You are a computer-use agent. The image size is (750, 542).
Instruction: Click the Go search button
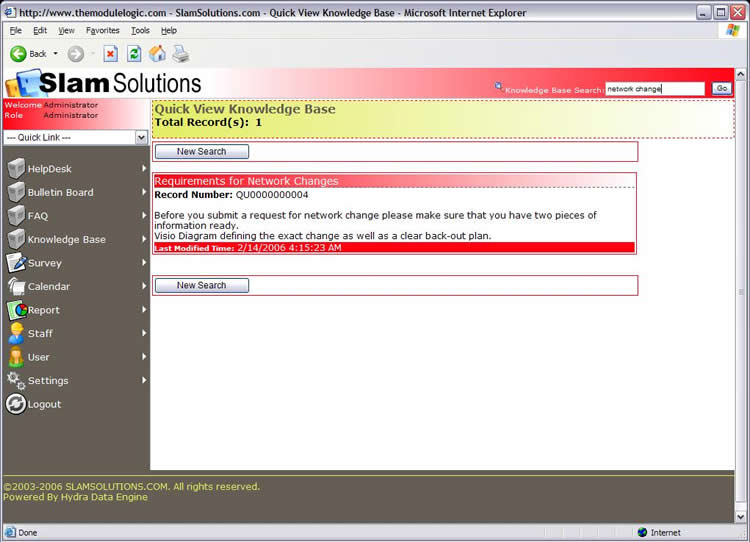(x=722, y=88)
